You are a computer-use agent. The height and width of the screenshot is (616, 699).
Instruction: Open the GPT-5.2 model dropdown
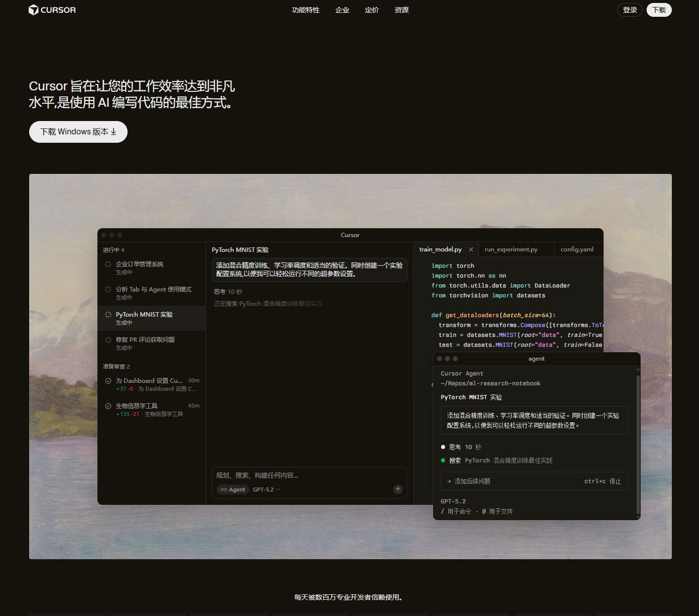pyautogui.click(x=266, y=490)
